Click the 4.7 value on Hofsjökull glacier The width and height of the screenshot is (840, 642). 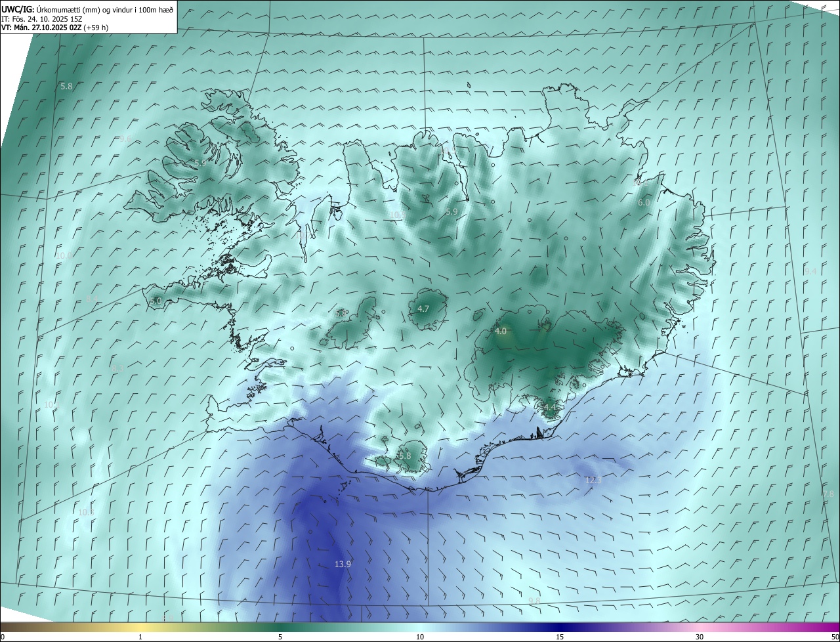point(423,309)
